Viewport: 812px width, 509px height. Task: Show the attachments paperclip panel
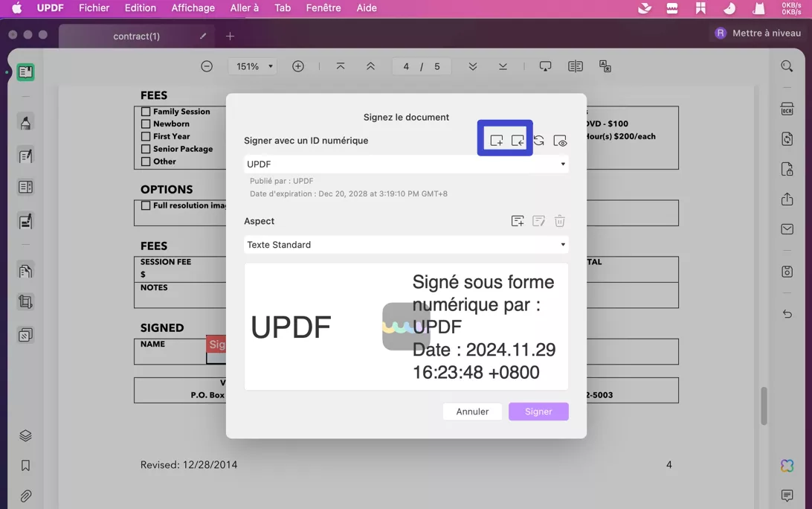click(x=25, y=496)
